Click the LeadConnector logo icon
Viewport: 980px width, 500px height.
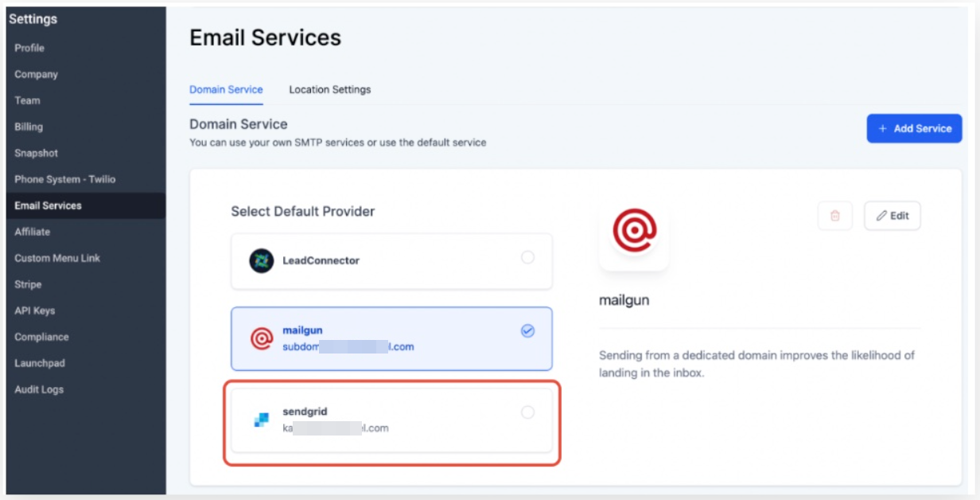click(x=261, y=260)
